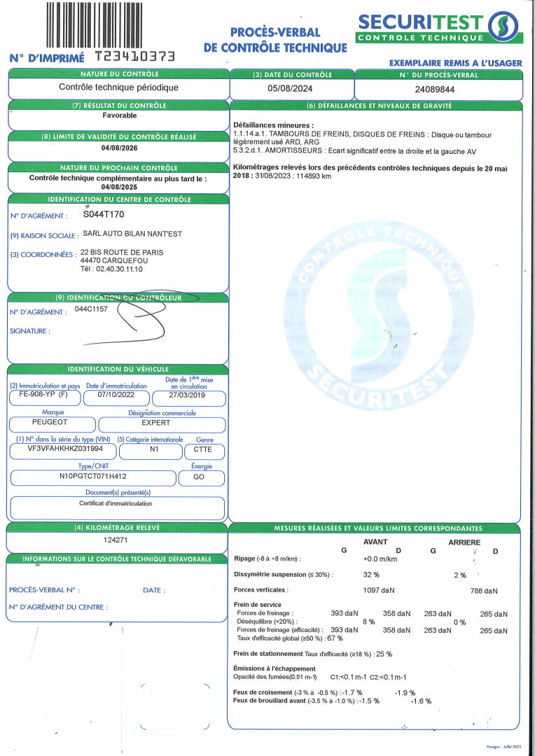Select centre approval number S044T170
535x756 pixels.
point(104,214)
